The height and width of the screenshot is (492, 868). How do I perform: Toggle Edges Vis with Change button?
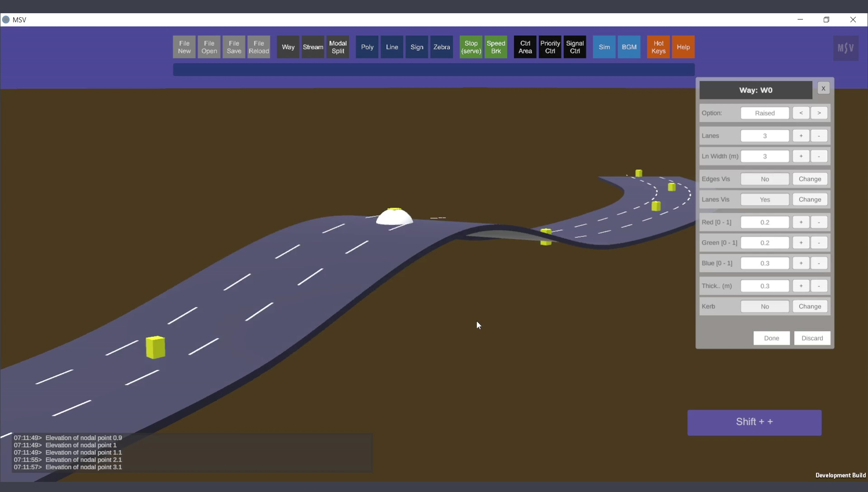click(810, 179)
